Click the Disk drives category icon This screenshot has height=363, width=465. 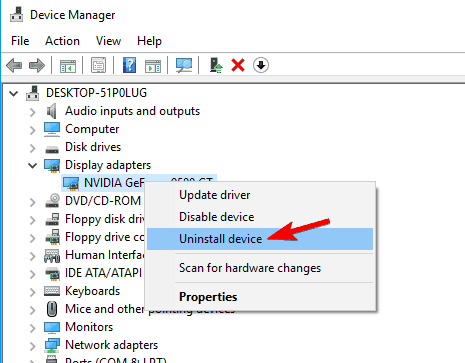click(x=52, y=149)
